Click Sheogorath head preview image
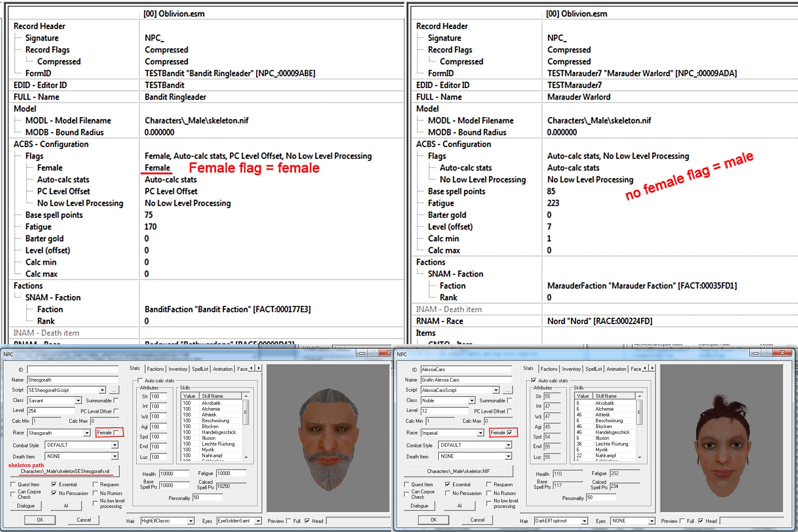This screenshot has height=532, width=798. tap(328, 438)
